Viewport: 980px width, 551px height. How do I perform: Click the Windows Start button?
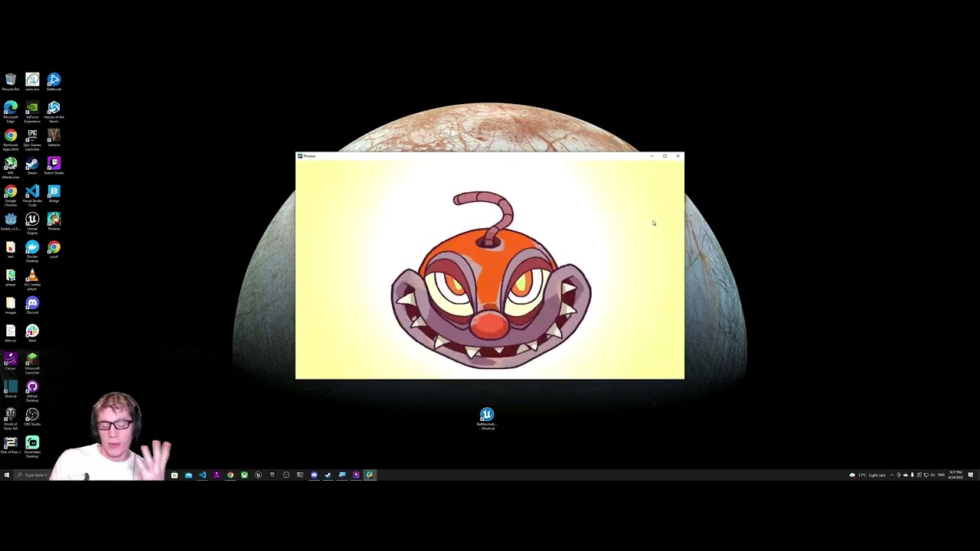[6, 475]
